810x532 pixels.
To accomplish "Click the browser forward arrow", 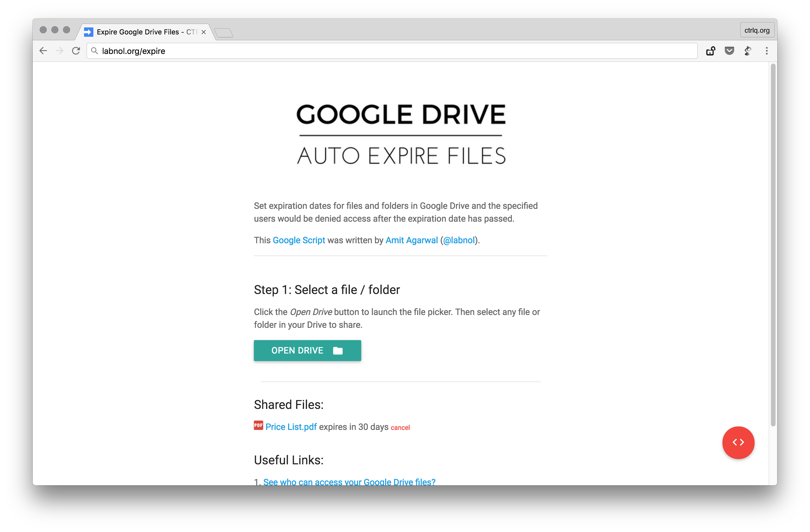I will [x=60, y=51].
